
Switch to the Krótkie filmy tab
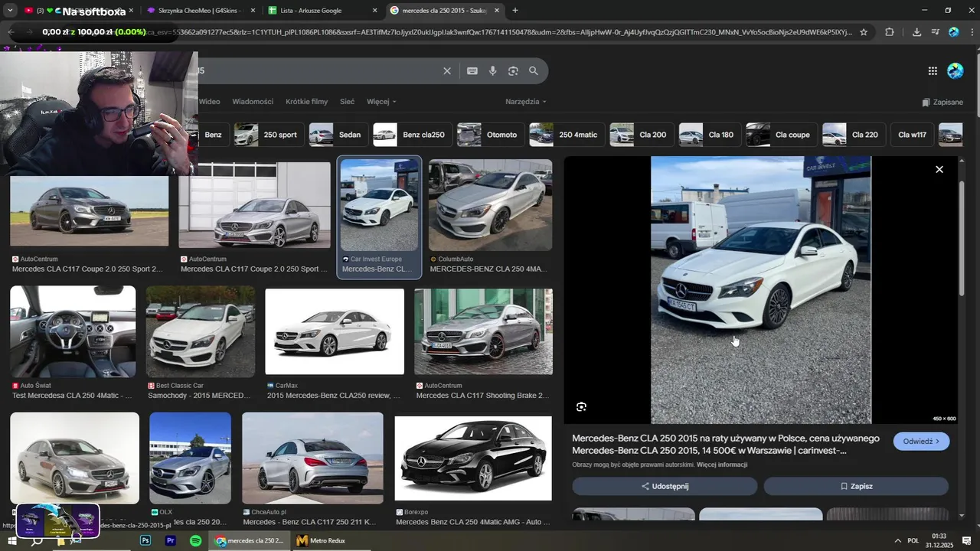click(x=306, y=101)
